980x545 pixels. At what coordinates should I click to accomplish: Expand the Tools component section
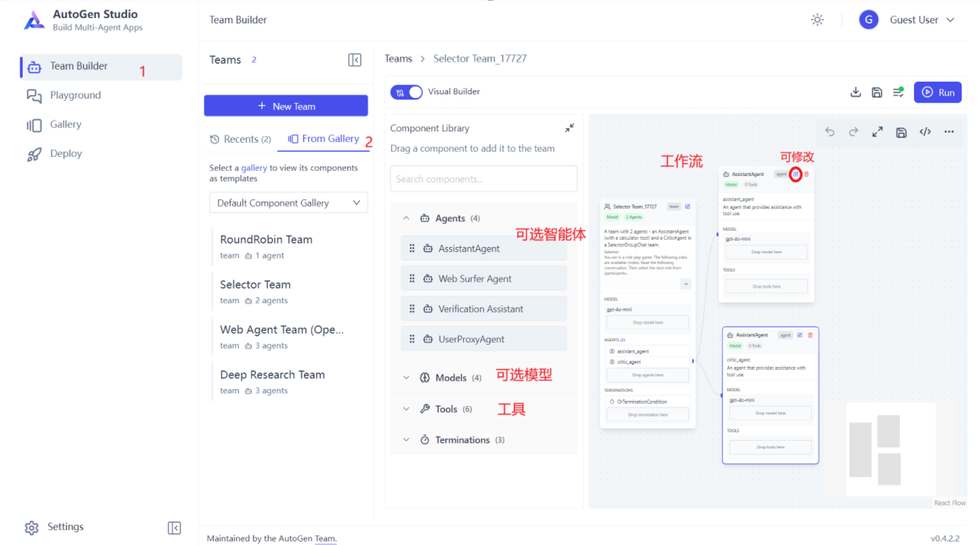(406, 409)
